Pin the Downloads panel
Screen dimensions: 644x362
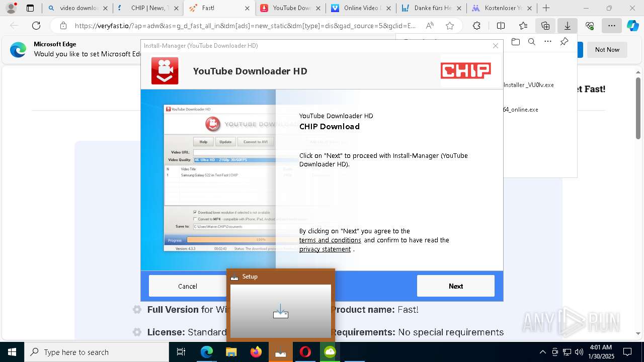tap(565, 42)
